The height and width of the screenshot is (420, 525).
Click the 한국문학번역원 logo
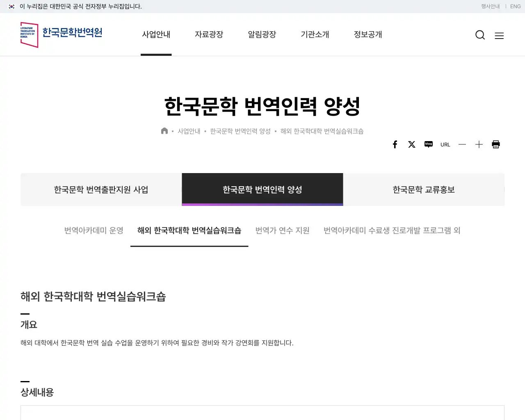pos(62,34)
